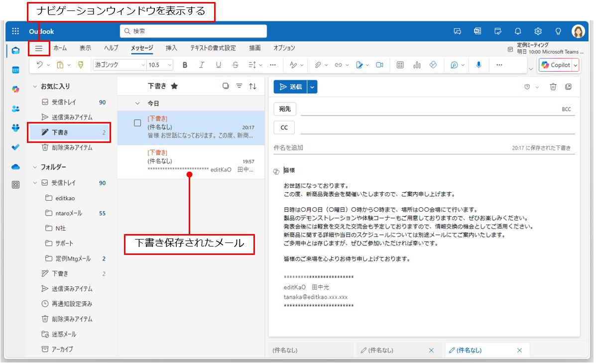Viewport: 596px width, 364px height.
Task: Open My Day icon in header
Action: point(497,31)
